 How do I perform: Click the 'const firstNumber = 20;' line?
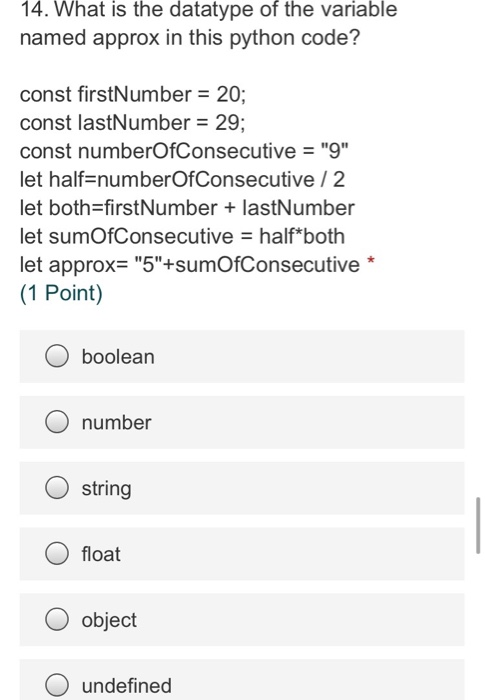click(133, 94)
